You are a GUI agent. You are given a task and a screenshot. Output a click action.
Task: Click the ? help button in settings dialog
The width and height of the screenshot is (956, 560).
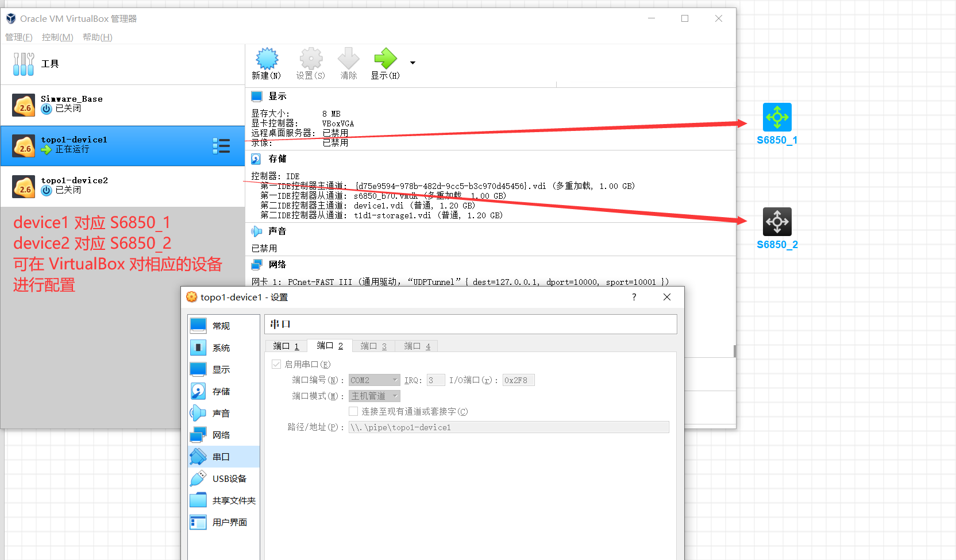pyautogui.click(x=634, y=297)
